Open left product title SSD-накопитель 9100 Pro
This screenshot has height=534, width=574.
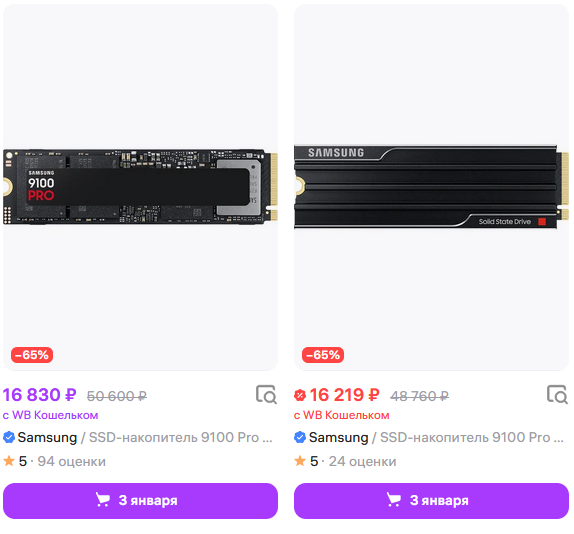coord(180,437)
